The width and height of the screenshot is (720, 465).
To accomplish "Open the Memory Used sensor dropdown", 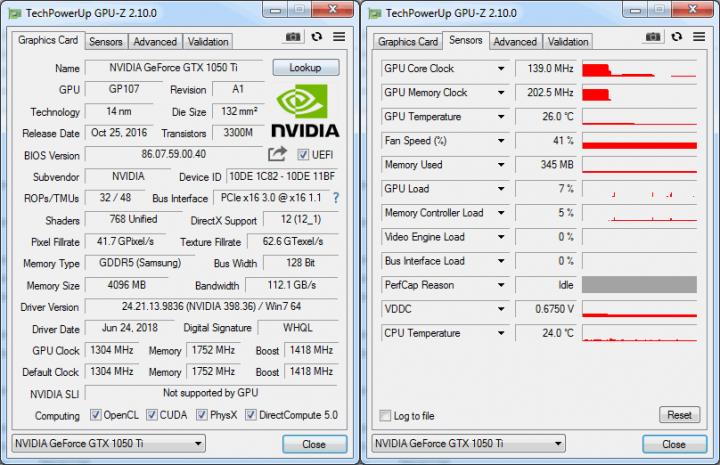I will (501, 165).
